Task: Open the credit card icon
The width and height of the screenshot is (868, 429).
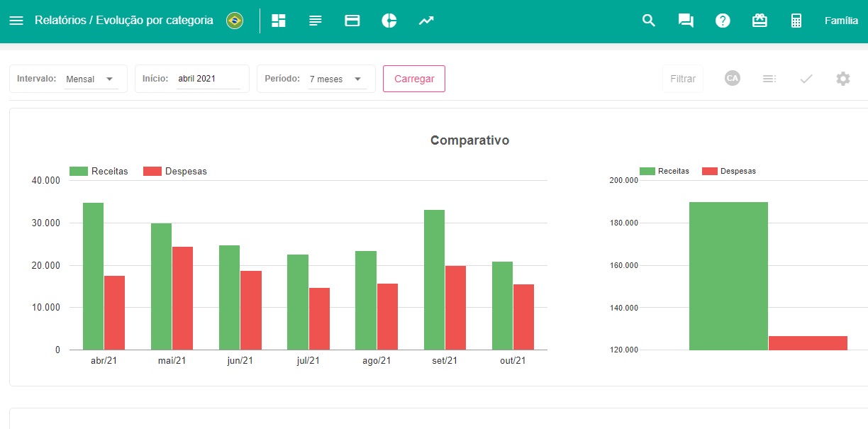Action: point(352,21)
